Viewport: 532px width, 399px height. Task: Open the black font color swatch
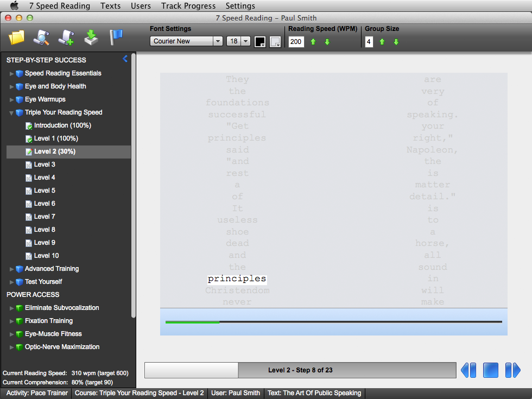click(x=260, y=42)
